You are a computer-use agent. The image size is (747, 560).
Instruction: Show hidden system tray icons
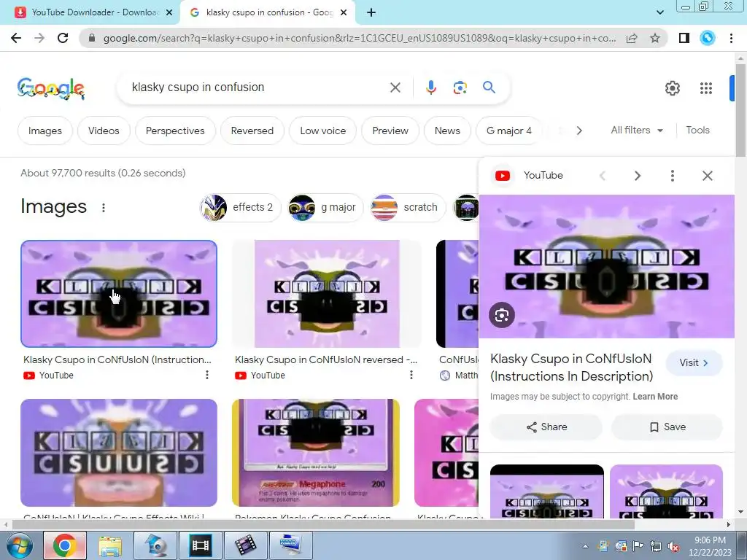point(585,547)
